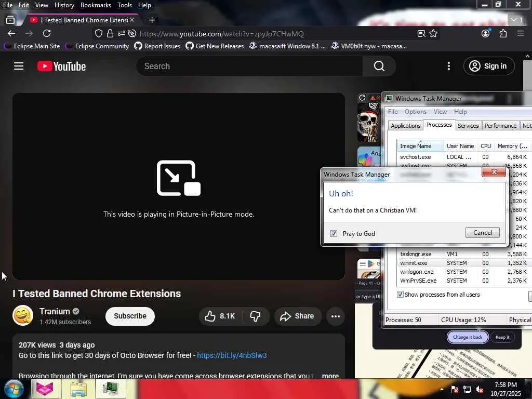Open more actions ellipsis under the video
532x399 pixels.
335,316
